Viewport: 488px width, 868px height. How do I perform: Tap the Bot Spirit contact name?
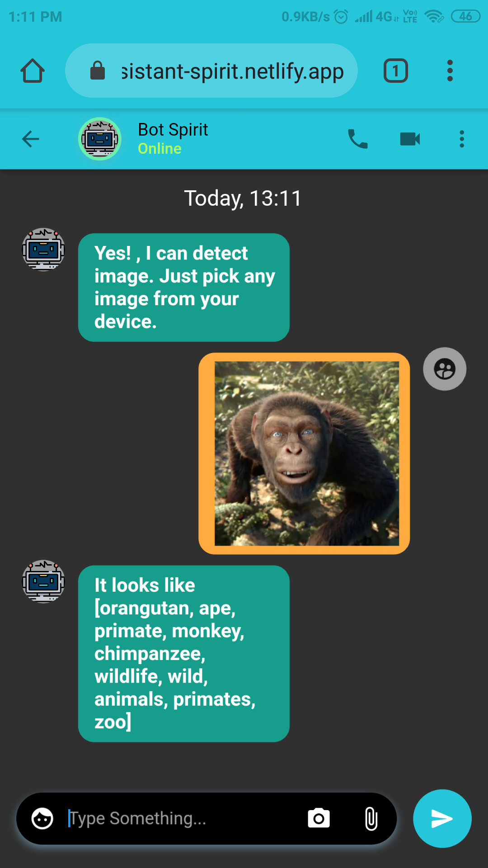click(x=173, y=130)
